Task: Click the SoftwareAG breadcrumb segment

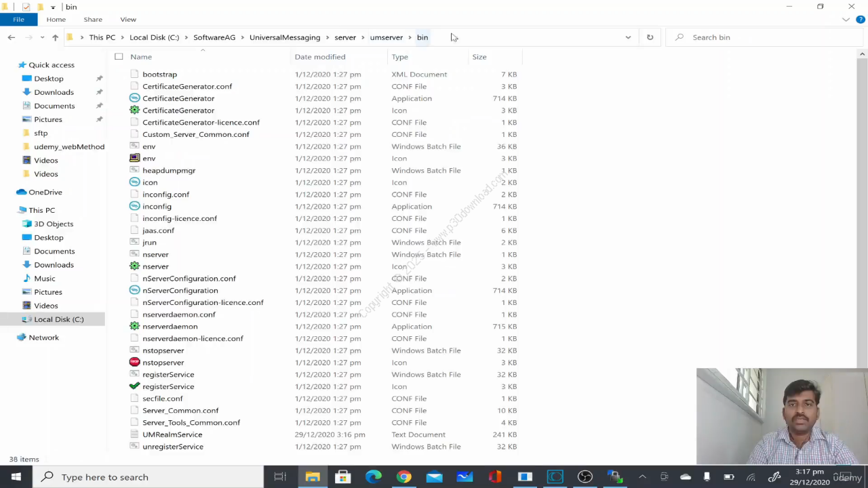Action: coord(214,37)
